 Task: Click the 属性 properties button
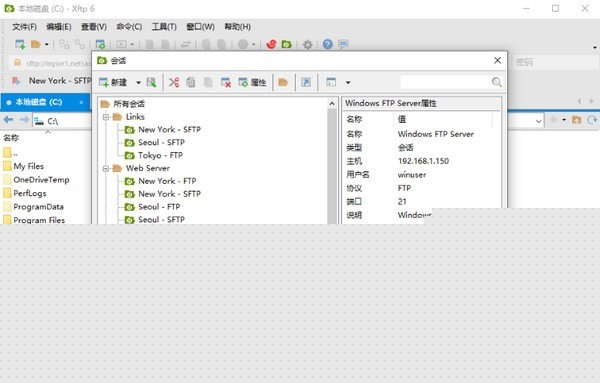pos(252,82)
